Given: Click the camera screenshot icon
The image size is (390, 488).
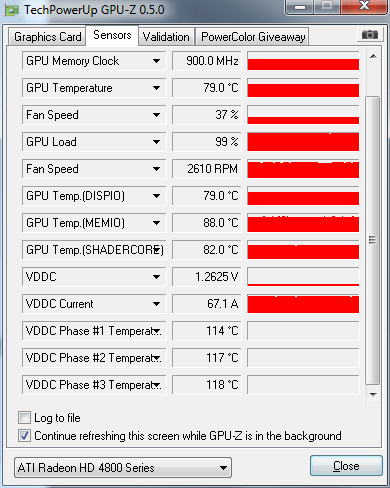Looking at the screenshot, I should (369, 35).
